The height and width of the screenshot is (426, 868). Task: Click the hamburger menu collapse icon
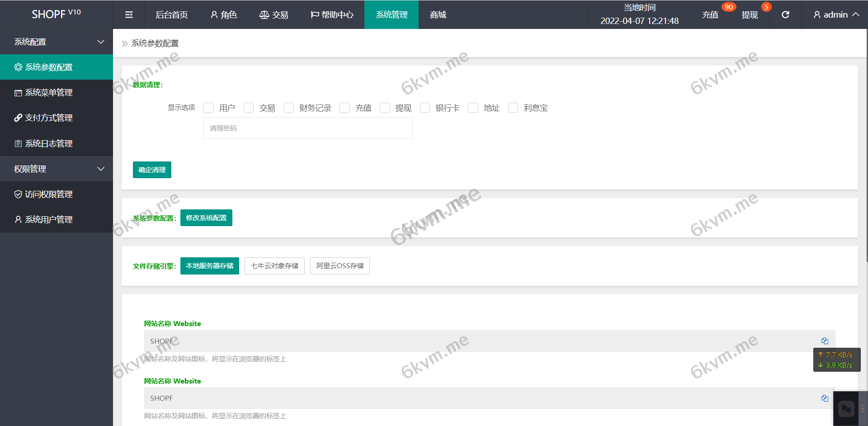click(x=129, y=15)
